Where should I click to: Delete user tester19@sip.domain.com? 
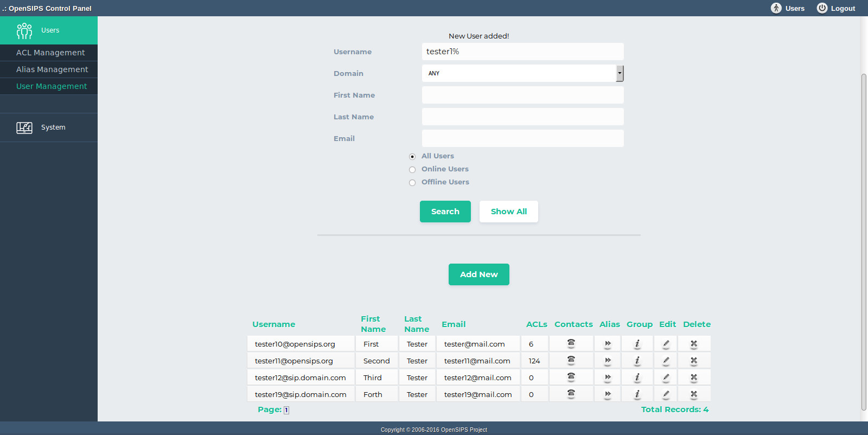[x=694, y=394]
